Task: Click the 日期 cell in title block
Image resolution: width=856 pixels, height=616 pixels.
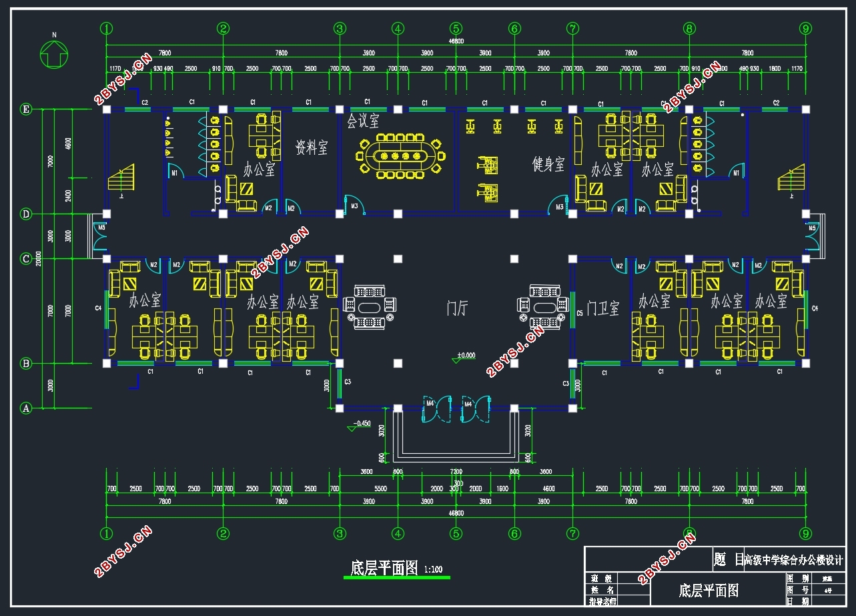Action: (x=799, y=601)
